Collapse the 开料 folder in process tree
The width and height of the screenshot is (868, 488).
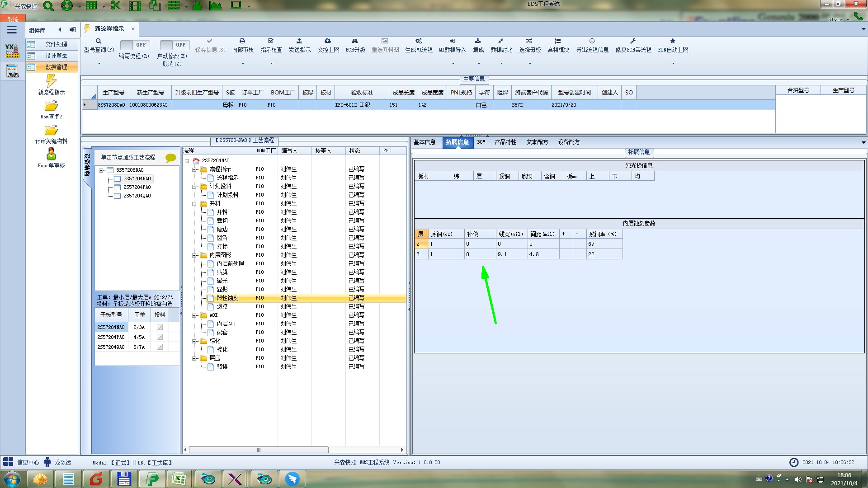point(194,204)
